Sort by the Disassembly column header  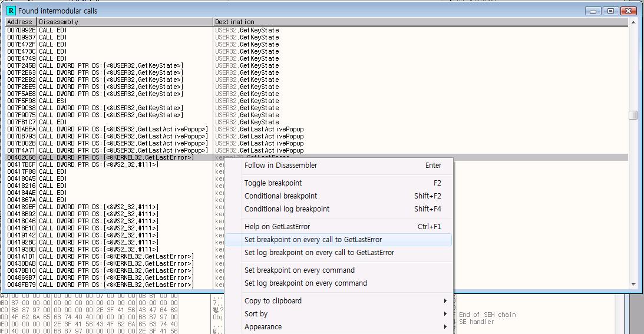[125, 22]
